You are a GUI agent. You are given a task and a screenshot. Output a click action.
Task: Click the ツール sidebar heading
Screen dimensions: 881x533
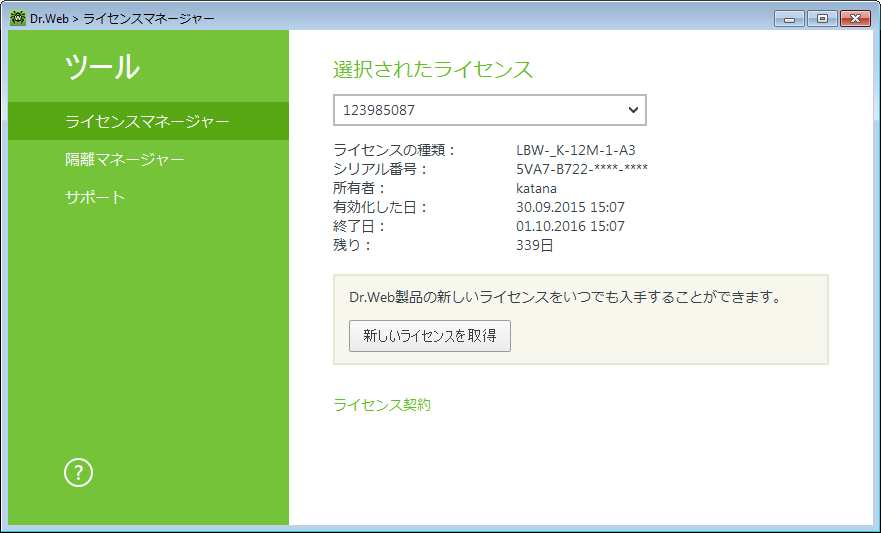[102, 67]
